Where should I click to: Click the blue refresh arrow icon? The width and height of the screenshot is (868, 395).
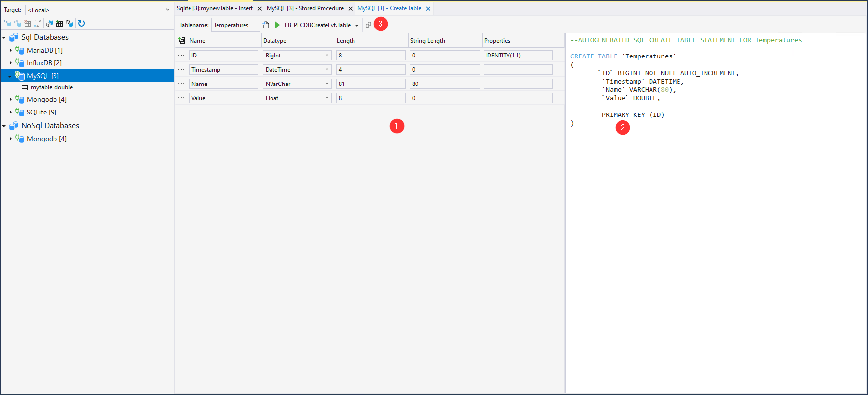[81, 23]
